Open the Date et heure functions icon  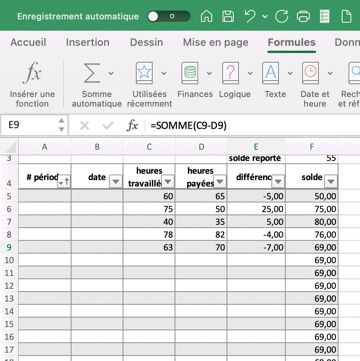[x=311, y=73]
